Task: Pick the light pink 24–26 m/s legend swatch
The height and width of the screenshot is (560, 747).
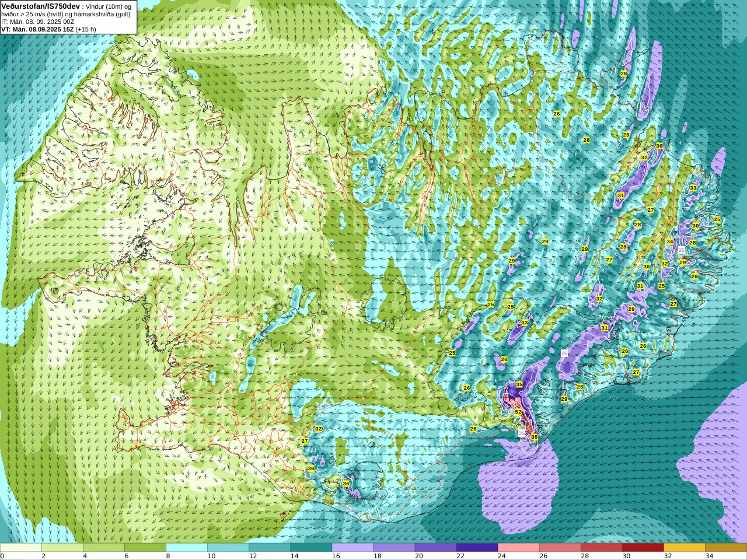Action: [x=518, y=548]
